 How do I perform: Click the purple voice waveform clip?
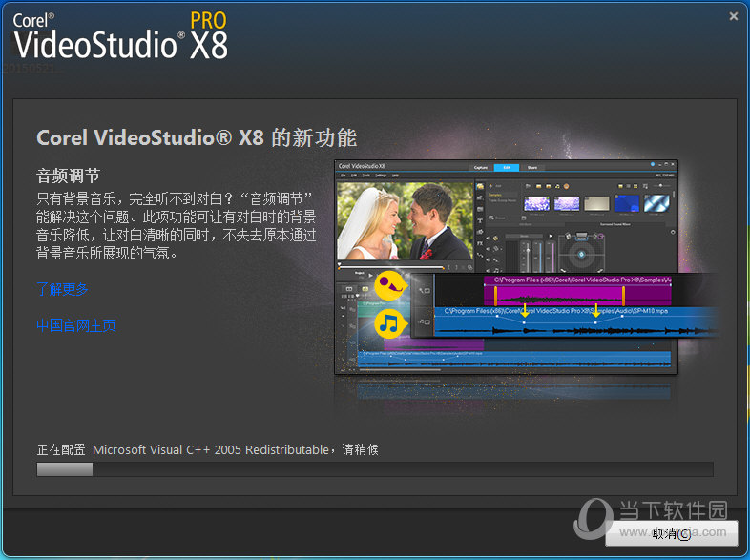[577, 291]
